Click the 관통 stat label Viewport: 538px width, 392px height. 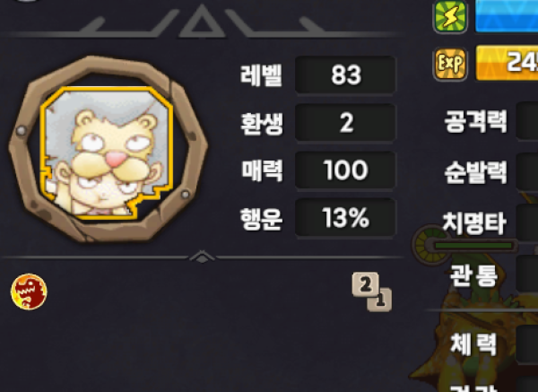point(473,275)
